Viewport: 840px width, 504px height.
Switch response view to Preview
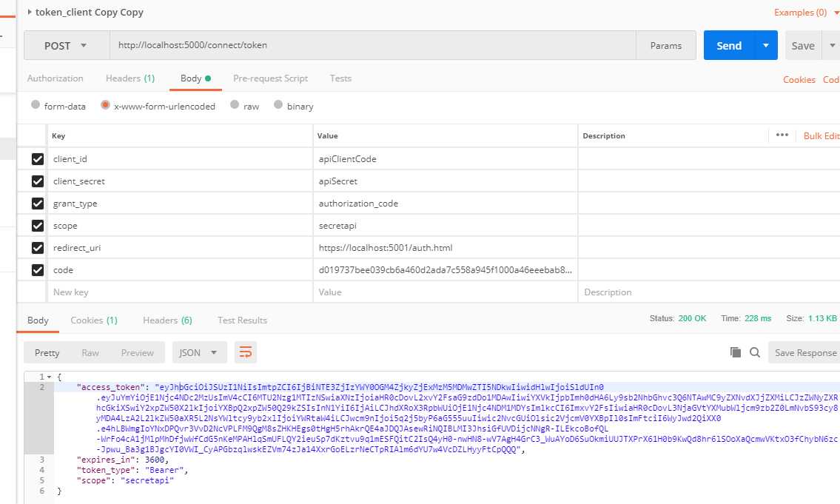(137, 352)
